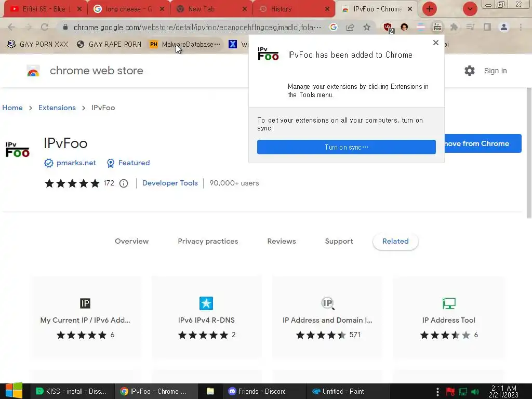
Task: Open the Extensions puzzle piece menu
Action: 454,27
